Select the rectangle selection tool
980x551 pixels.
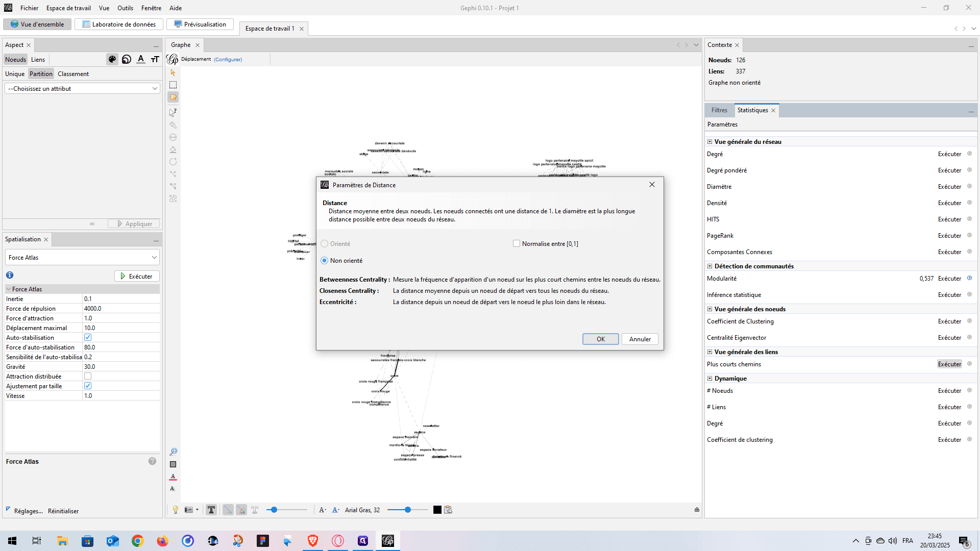click(173, 85)
